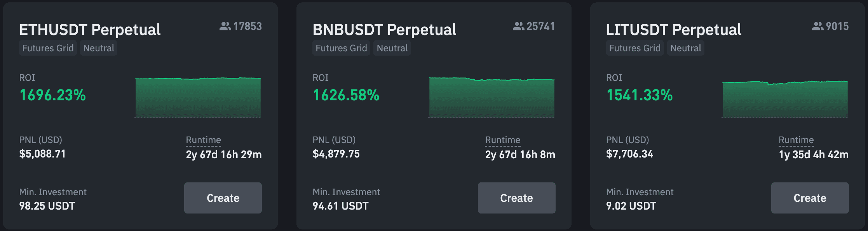Select the LITUSDT ROI chart thumbnail
868x231 pixels.
(785, 99)
